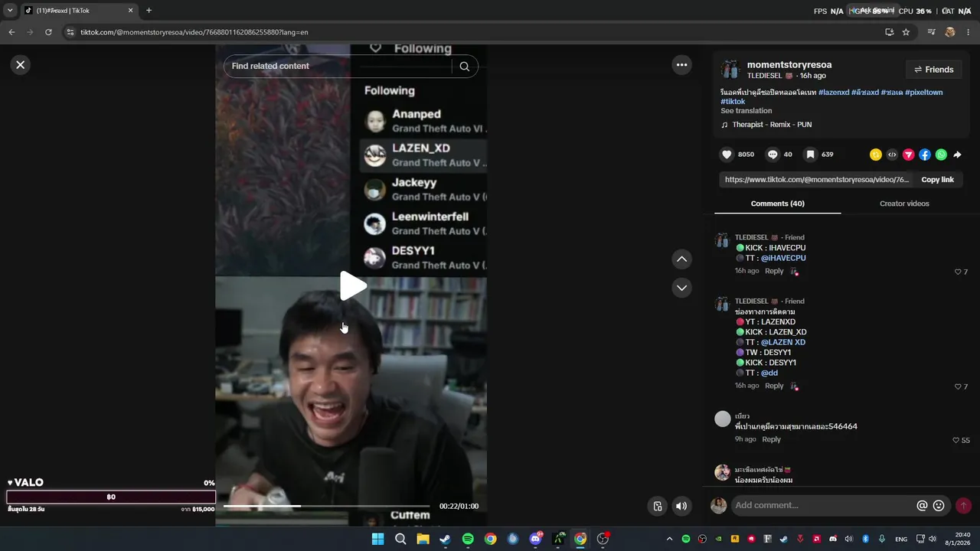
Task: Open the Windows Start menu
Action: (x=377, y=539)
